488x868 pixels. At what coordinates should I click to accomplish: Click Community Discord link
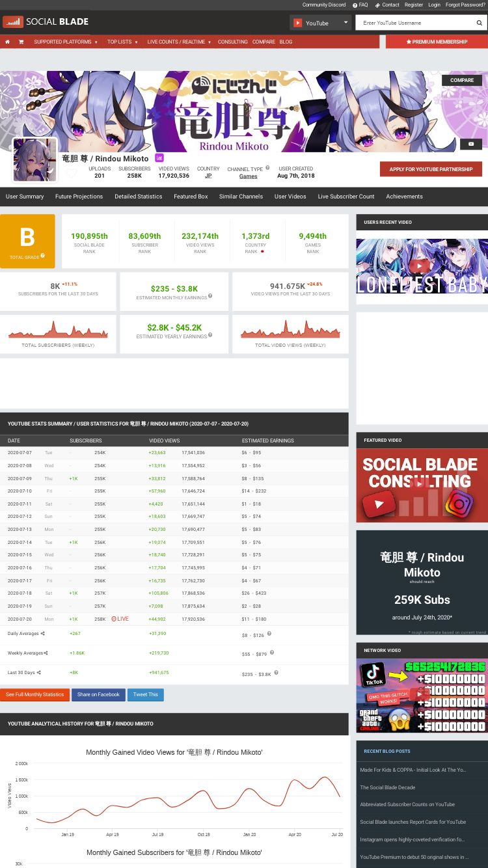324,5
